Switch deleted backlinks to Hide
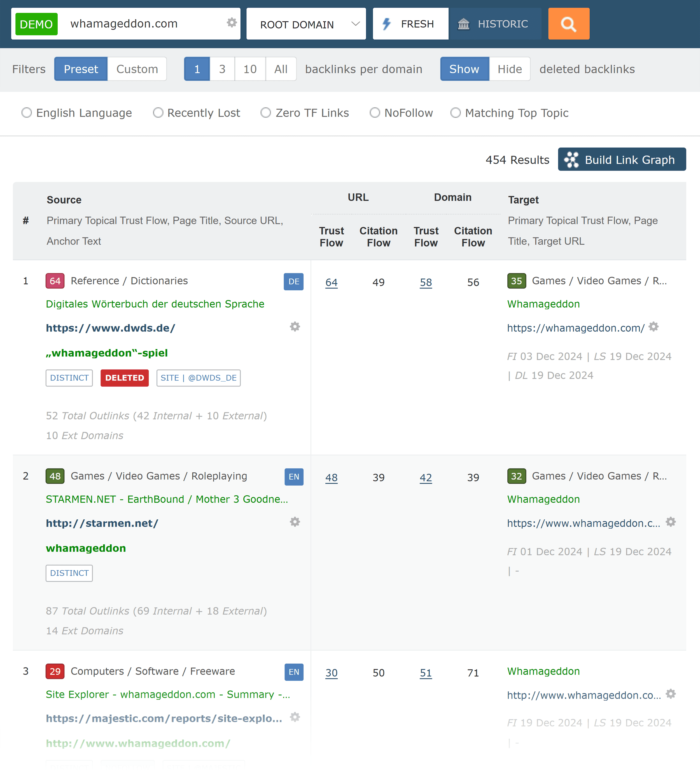This screenshot has width=700, height=784. coord(510,69)
